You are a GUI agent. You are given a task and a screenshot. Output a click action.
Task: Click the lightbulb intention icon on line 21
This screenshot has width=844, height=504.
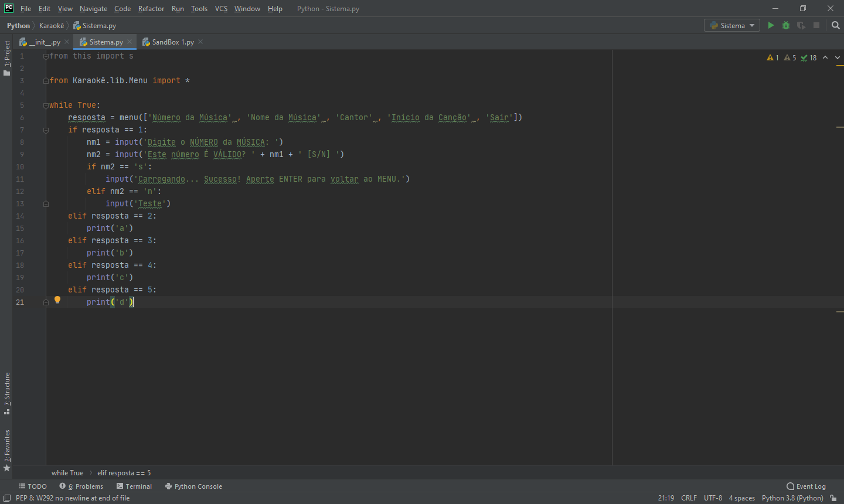57,300
